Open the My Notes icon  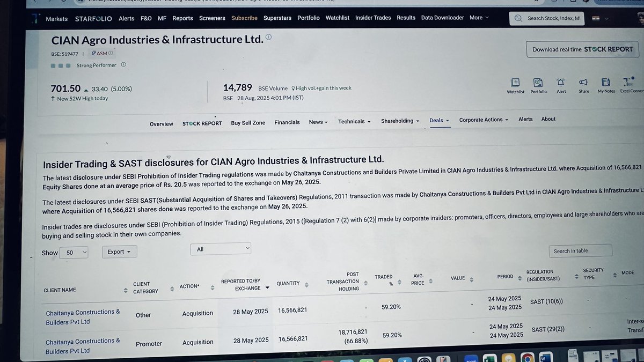point(606,83)
